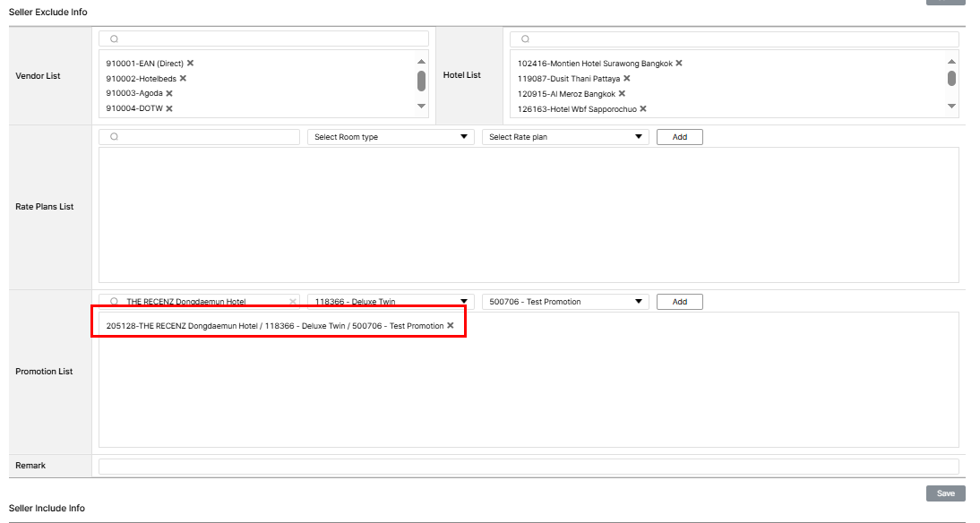Click Hotel List scrollbar down arrow
Viewport: 980px width, 523px height.
[951, 107]
